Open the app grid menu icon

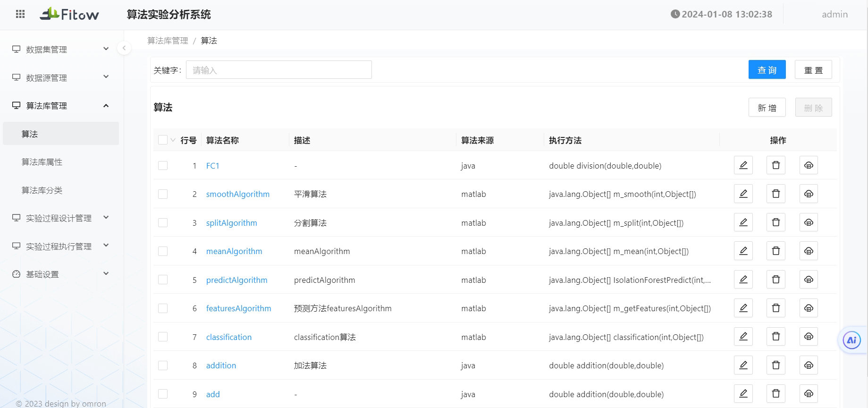coord(20,14)
